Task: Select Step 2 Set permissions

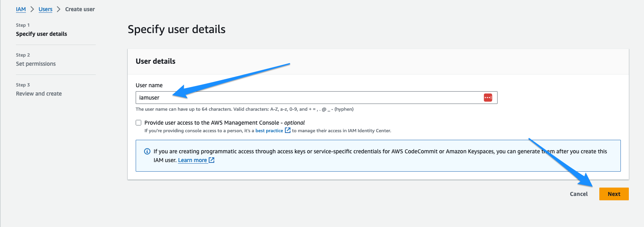Action: [36, 60]
